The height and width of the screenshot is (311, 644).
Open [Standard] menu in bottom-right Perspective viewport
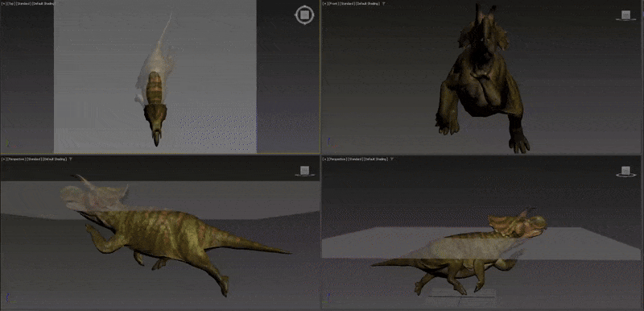pos(356,159)
